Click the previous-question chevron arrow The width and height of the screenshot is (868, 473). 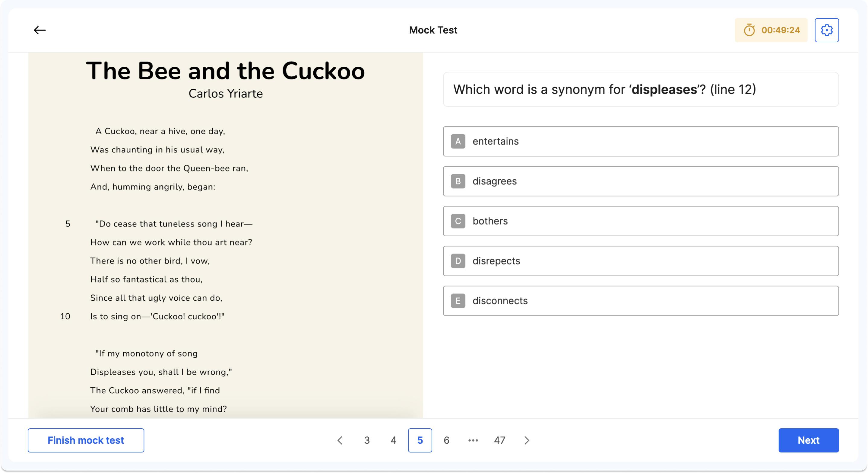(x=340, y=440)
